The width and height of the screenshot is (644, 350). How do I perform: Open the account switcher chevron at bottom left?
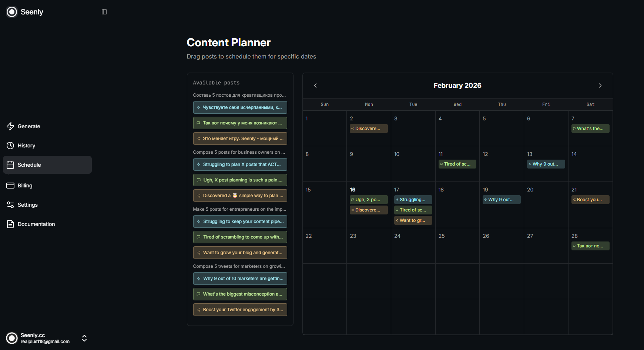(x=84, y=338)
